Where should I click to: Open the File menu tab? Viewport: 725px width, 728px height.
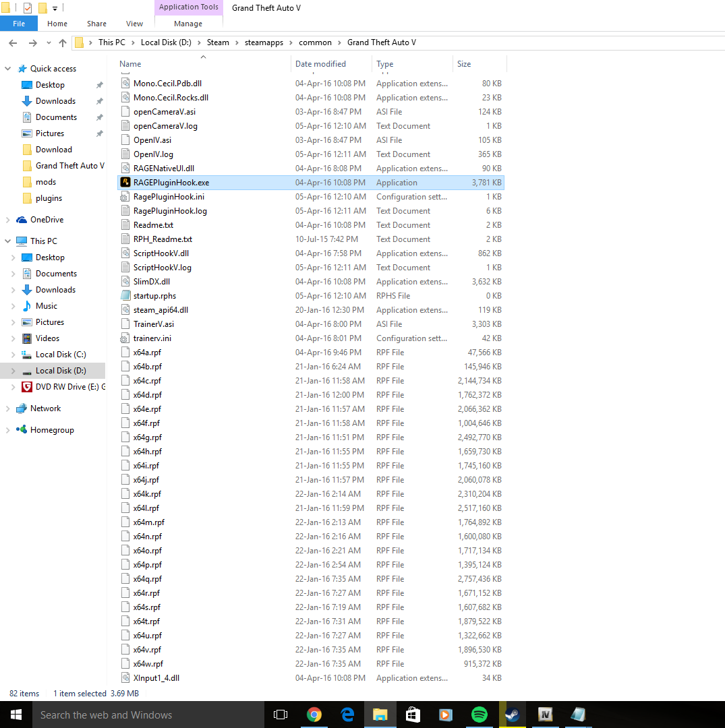click(19, 24)
